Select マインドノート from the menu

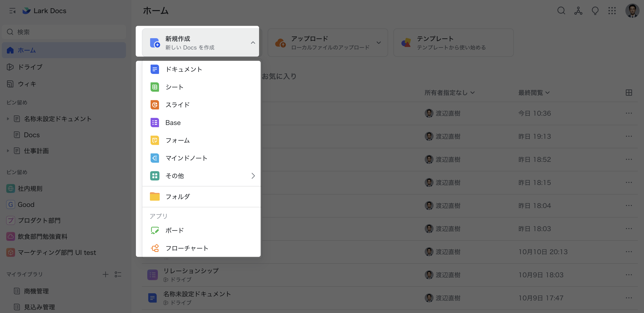(x=186, y=158)
